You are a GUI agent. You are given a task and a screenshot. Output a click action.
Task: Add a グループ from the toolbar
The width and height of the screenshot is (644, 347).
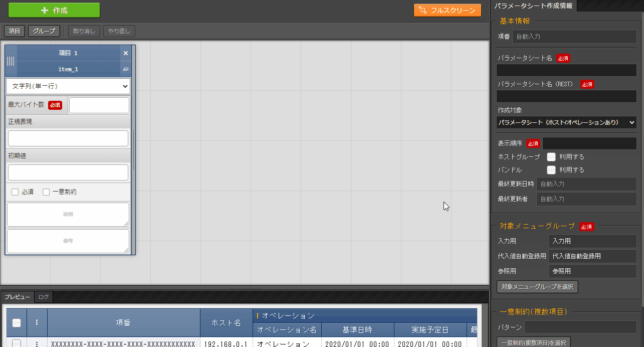44,31
